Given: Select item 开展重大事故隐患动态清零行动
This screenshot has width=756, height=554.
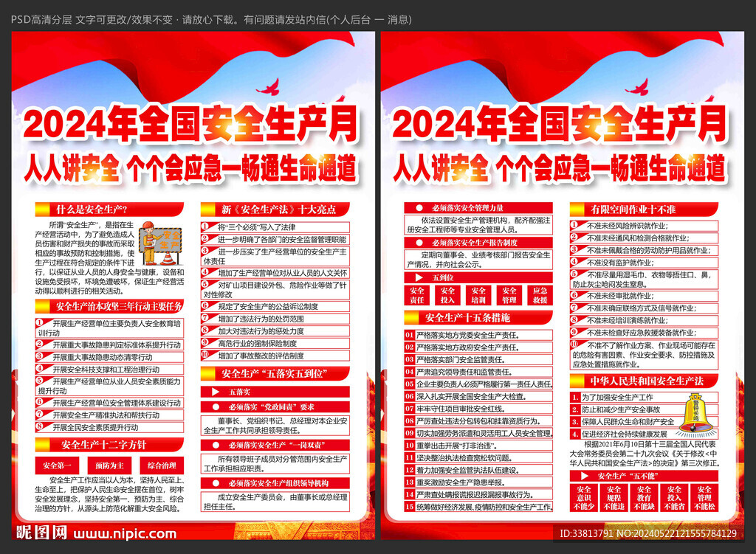Looking at the screenshot, I should pyautogui.click(x=109, y=358).
